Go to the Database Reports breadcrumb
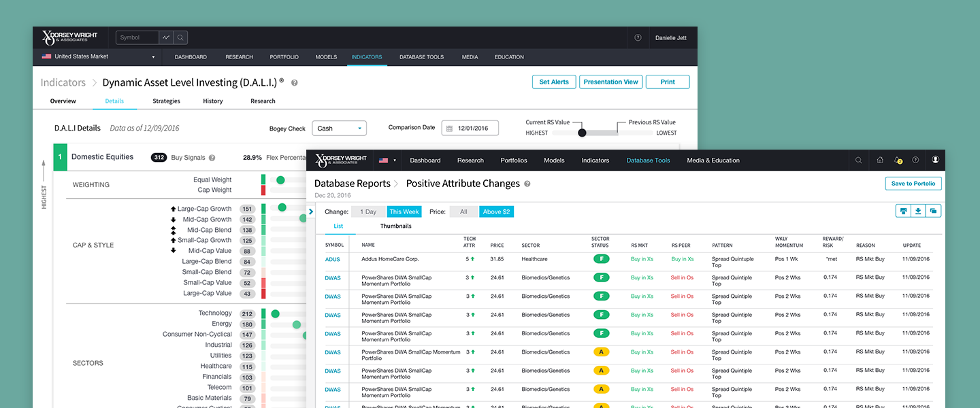980x408 pixels. [353, 184]
